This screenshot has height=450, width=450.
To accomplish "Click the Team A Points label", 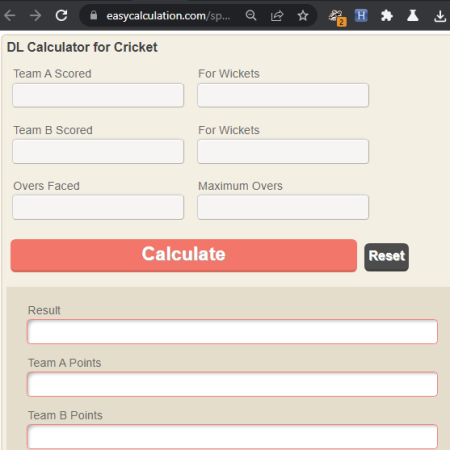I will (x=64, y=363).
